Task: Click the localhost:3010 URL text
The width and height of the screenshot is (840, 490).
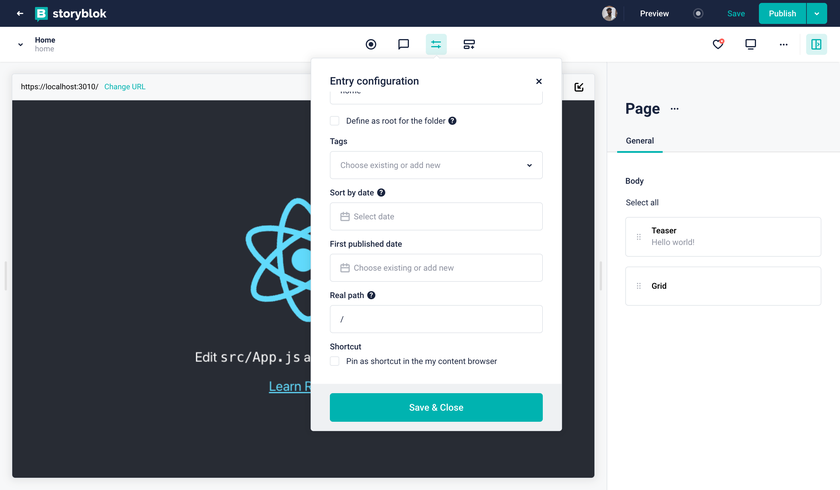Action: coord(59,87)
